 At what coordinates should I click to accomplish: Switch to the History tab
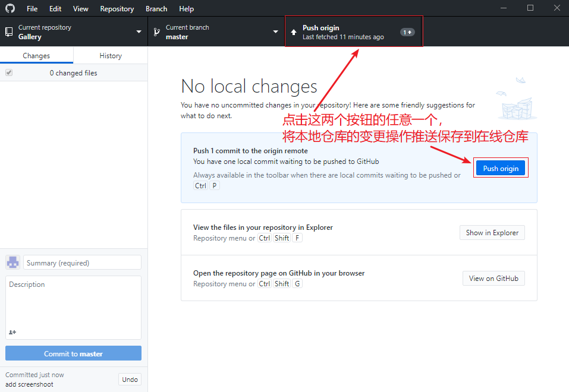tap(111, 55)
